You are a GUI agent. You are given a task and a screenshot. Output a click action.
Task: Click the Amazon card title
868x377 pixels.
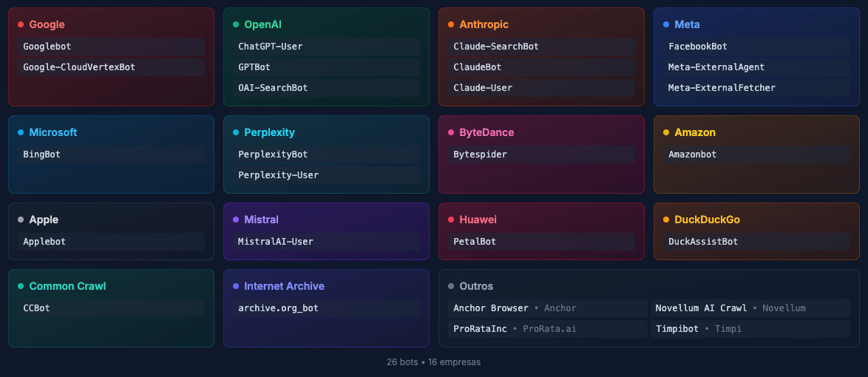pyautogui.click(x=695, y=132)
